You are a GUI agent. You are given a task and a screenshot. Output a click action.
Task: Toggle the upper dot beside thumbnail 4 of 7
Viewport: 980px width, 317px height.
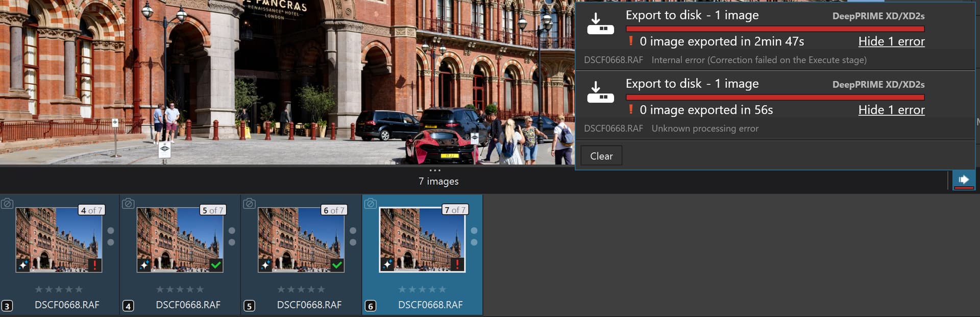111,231
